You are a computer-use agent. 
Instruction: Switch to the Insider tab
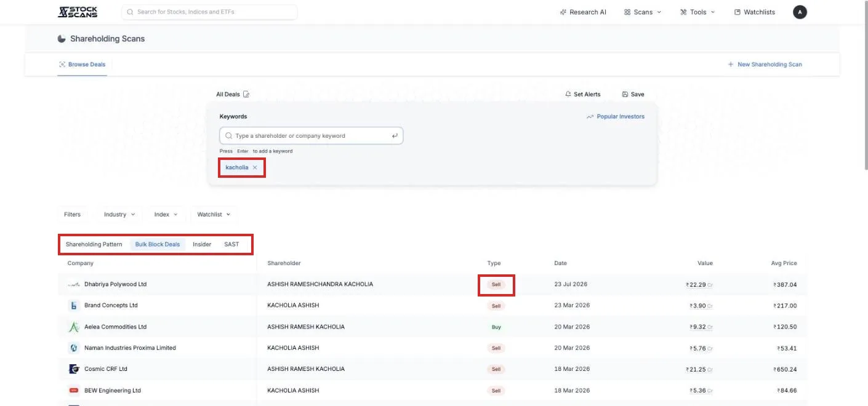point(202,244)
